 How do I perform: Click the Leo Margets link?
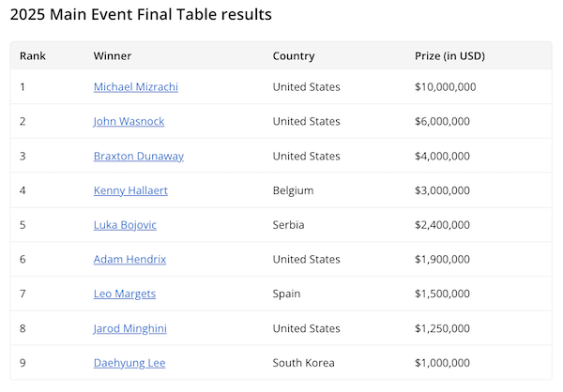pos(125,294)
